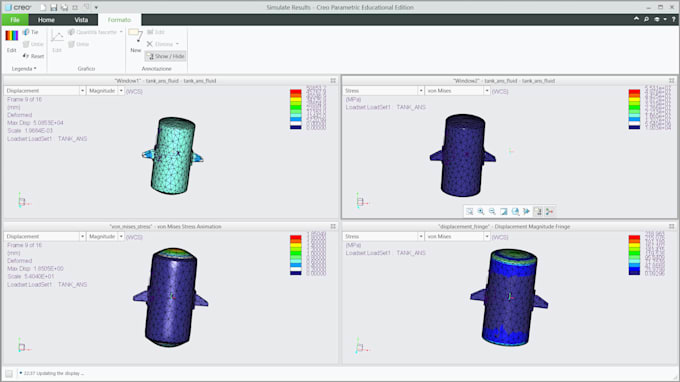680x382 pixels.
Task: Click the color legend bar in Window2
Action: 634,109
